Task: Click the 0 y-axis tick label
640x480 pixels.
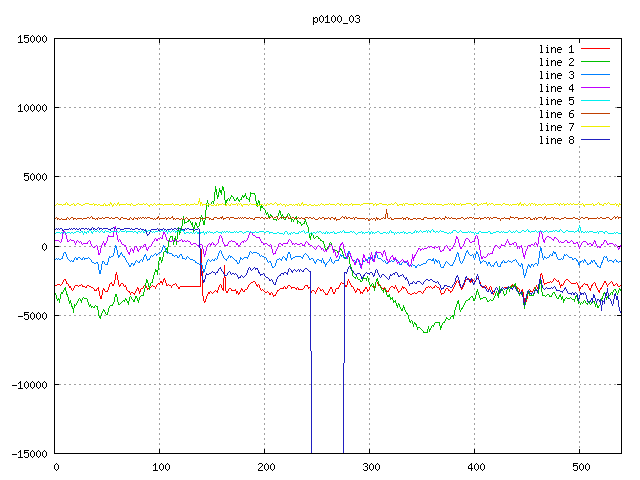Action: 44,247
